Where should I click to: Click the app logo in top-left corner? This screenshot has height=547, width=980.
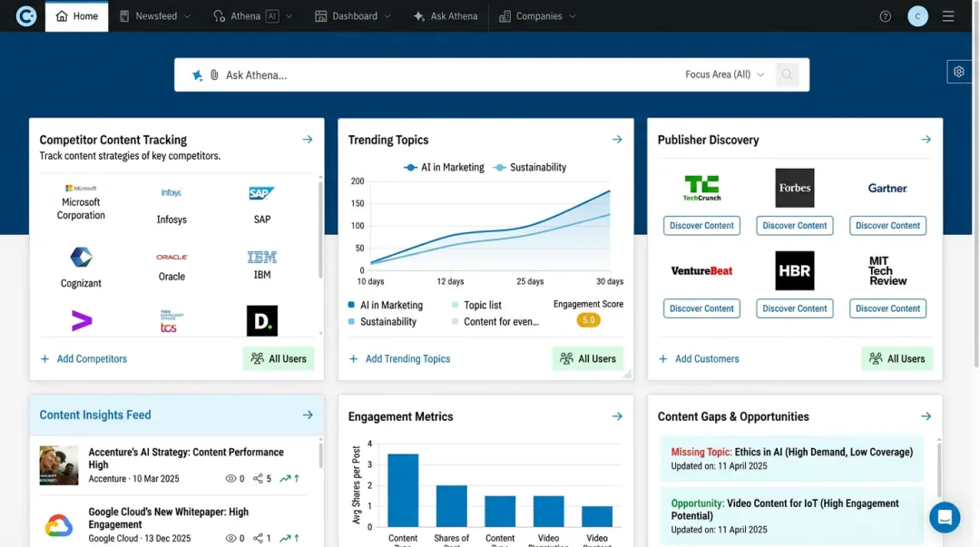[x=25, y=15]
